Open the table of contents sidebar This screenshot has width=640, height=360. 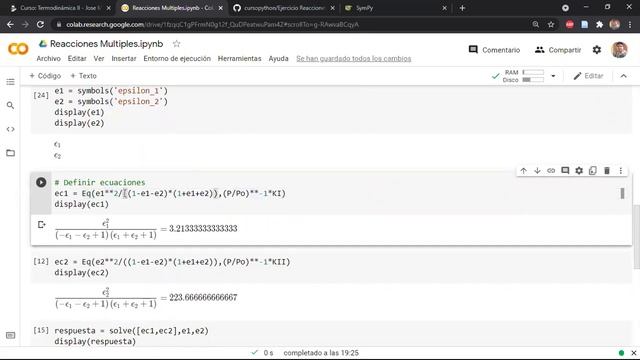pyautogui.click(x=11, y=82)
